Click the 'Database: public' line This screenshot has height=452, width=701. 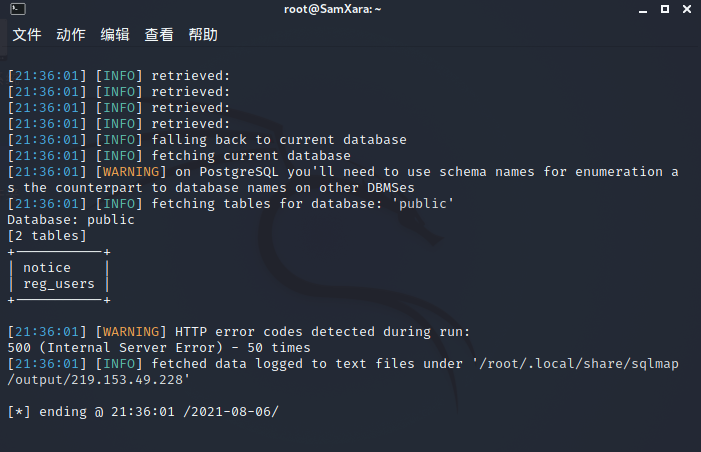pos(71,220)
